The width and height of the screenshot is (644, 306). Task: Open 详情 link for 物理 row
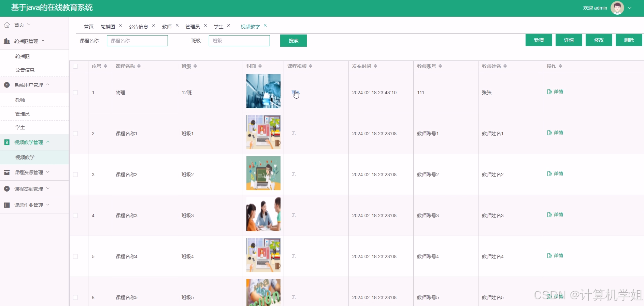(555, 92)
